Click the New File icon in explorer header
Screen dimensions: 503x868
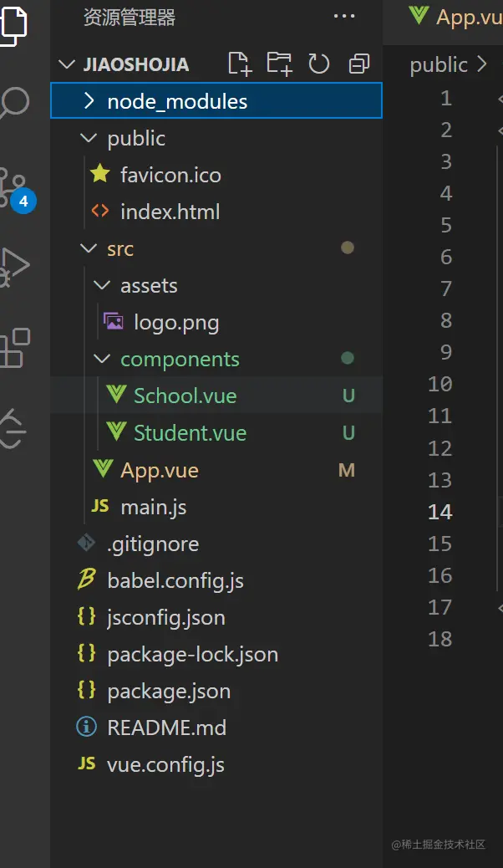pos(240,64)
